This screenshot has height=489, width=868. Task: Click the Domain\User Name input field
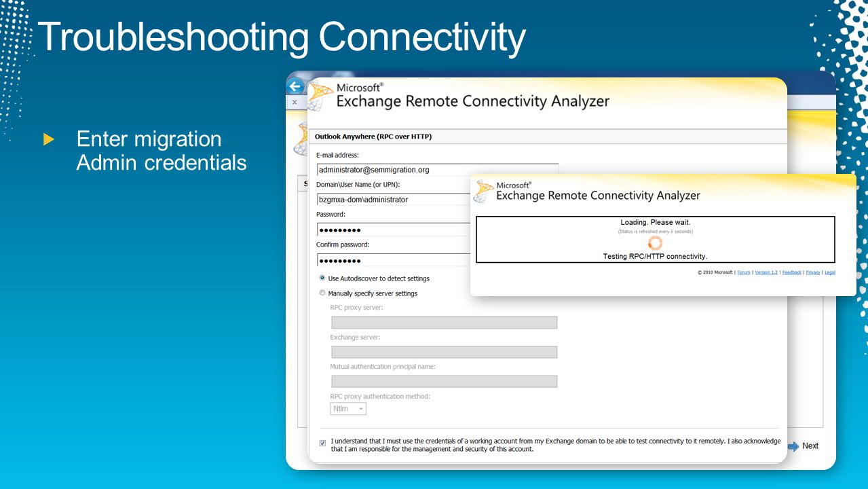394,200
